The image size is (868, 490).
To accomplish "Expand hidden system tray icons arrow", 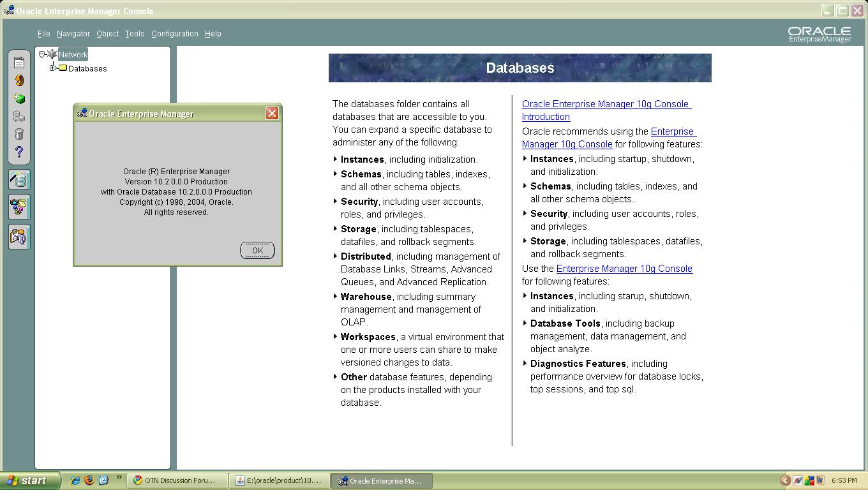I will coord(785,480).
